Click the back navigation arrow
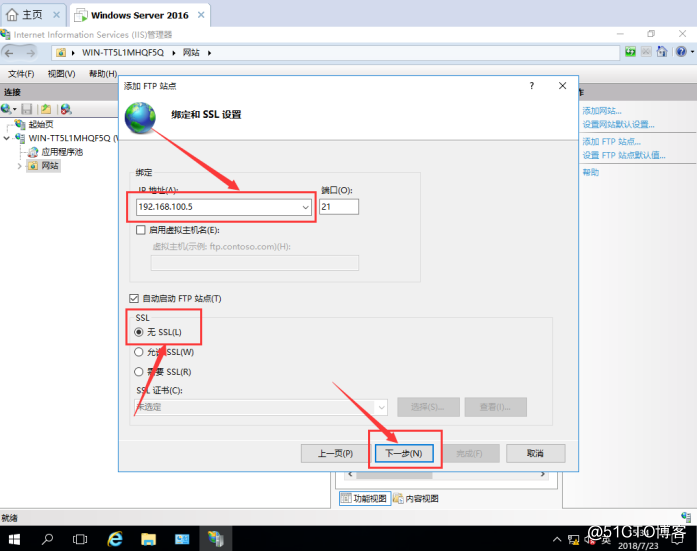697x551 pixels. [x=9, y=53]
